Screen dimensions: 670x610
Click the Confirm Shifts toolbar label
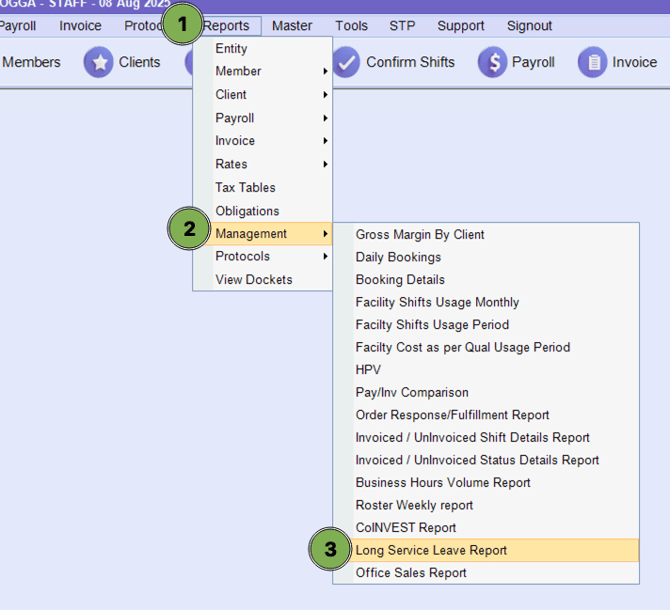[x=410, y=62]
